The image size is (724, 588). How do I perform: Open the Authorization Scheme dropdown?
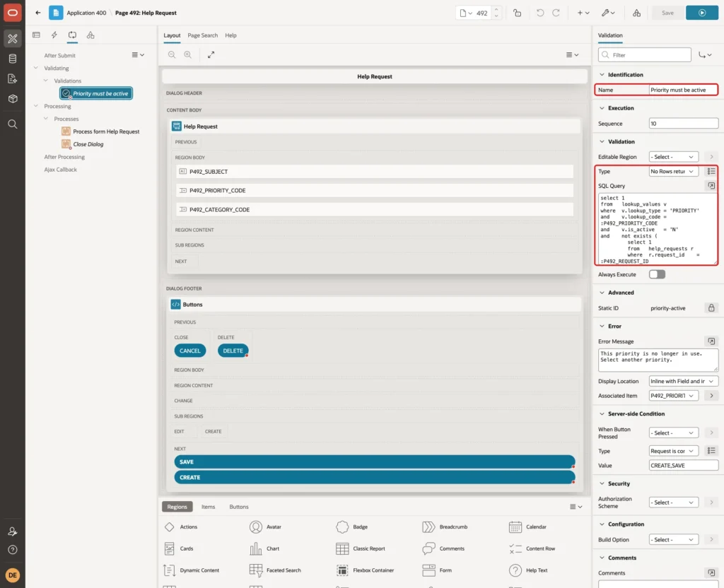[673, 502]
